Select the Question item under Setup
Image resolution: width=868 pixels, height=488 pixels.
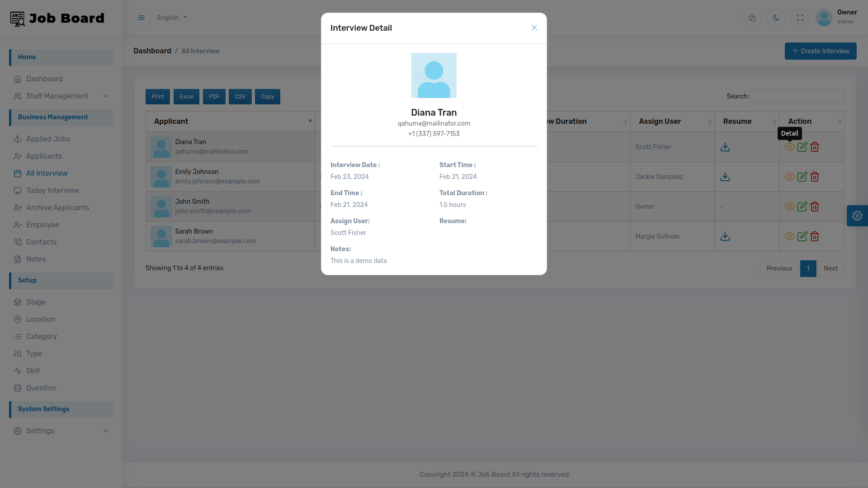pos(41,388)
